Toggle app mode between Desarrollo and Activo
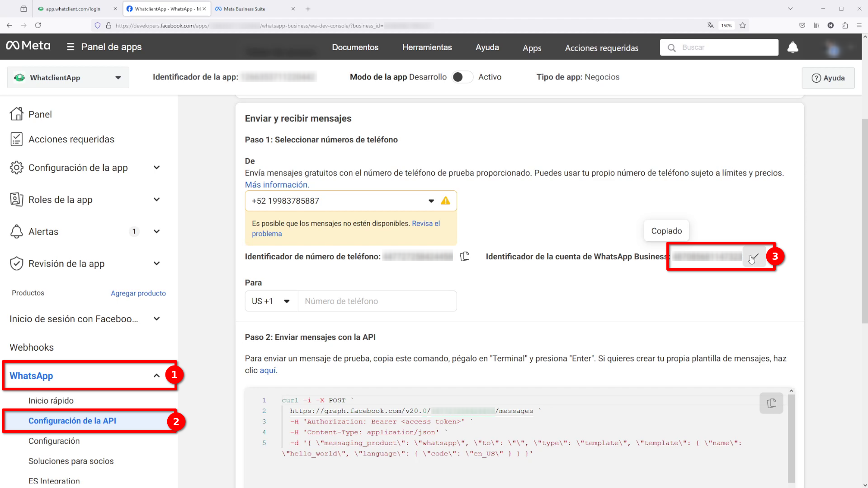 click(x=462, y=77)
